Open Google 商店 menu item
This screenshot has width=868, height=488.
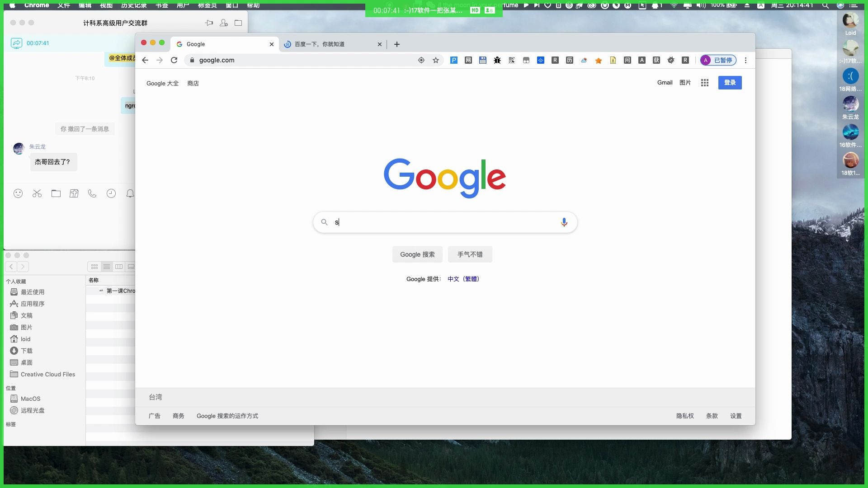tap(193, 83)
